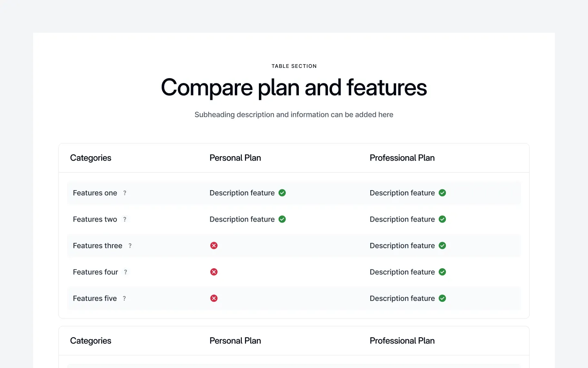Click "Personal Plan" header in the second table
The image size is (588, 368).
point(235,341)
